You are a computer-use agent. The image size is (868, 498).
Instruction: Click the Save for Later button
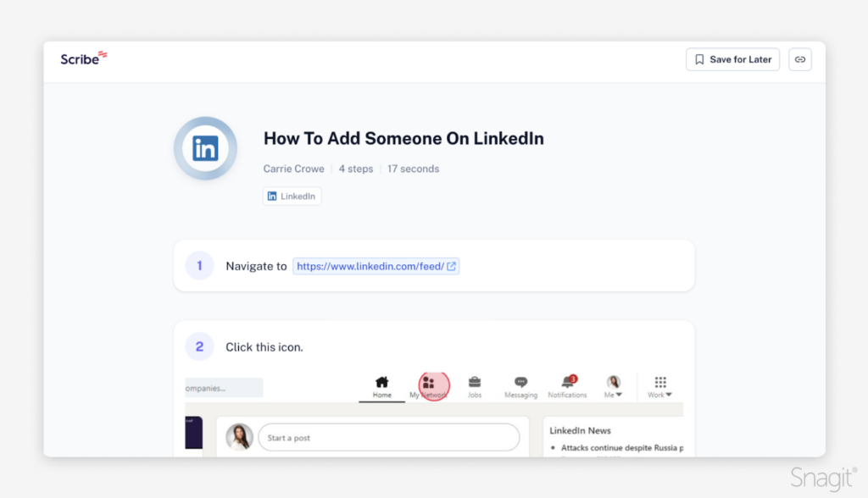pos(732,59)
